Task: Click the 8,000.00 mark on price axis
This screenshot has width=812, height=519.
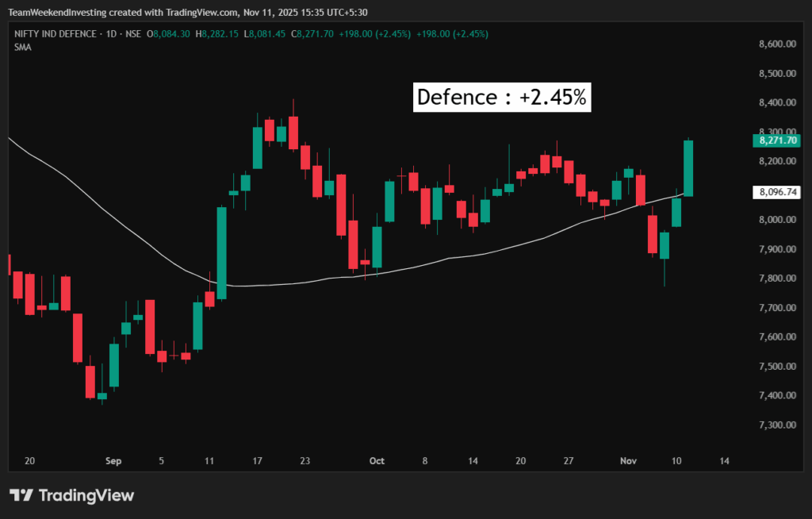Action: point(776,221)
